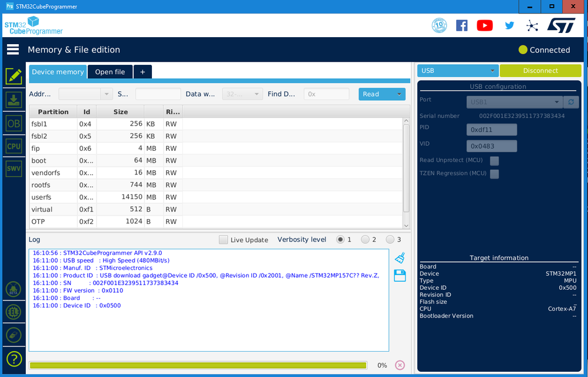The height and width of the screenshot is (377, 588).
Task: Refresh the USB port list
Action: 571,102
